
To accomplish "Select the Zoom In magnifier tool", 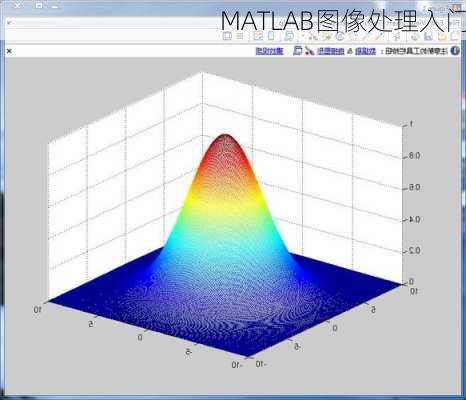I will click(x=380, y=36).
